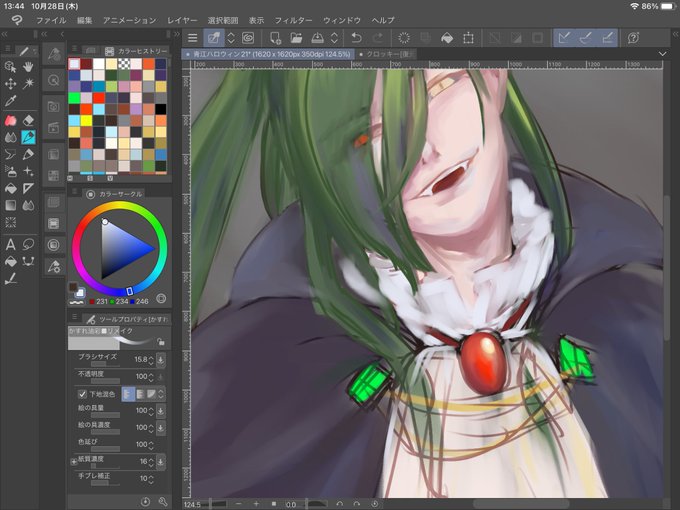Select the Balloon tool

(28, 245)
